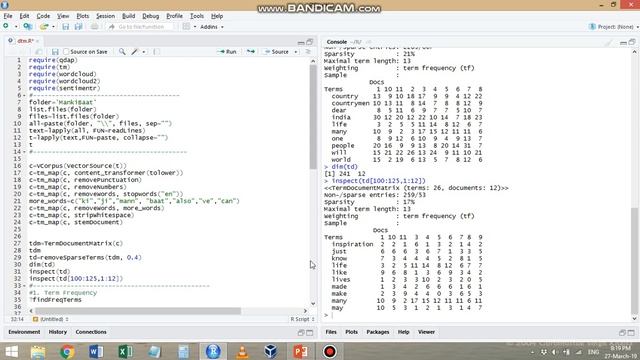Select the Console tab
The height and width of the screenshot is (360, 640).
click(337, 42)
